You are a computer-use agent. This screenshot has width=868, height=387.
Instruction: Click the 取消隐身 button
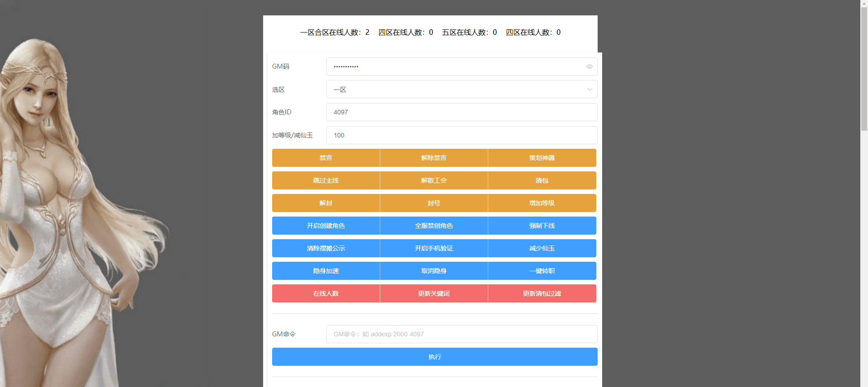pyautogui.click(x=434, y=271)
